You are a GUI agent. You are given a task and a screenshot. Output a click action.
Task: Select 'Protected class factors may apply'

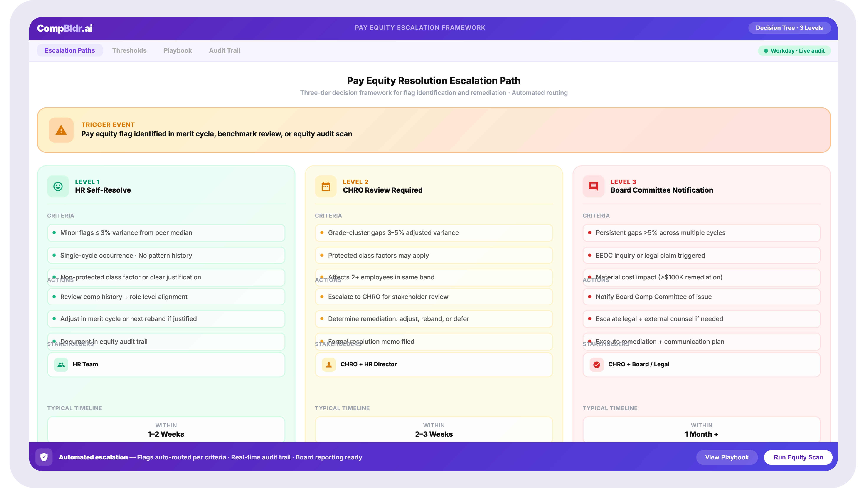(434, 255)
